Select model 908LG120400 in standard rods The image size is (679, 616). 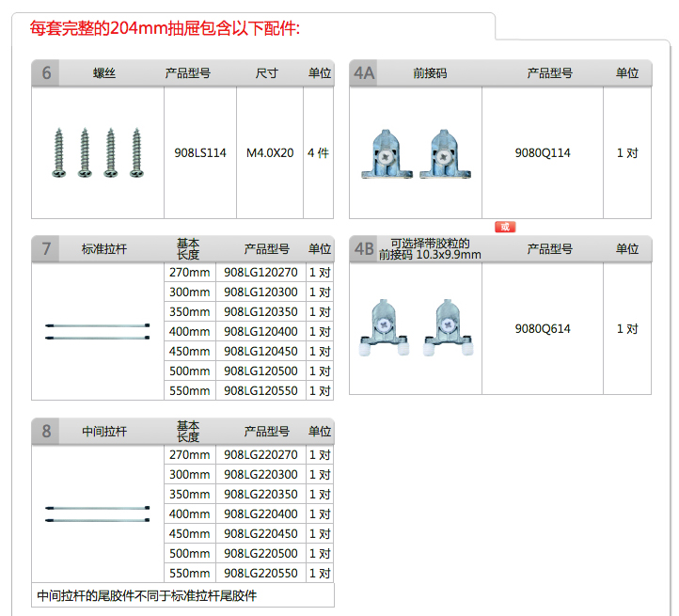(261, 332)
